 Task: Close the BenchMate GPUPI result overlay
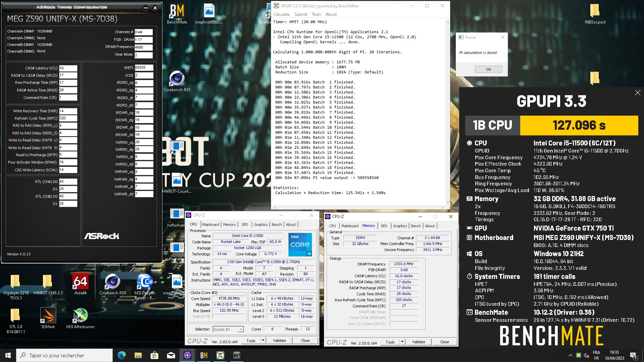[x=638, y=93]
